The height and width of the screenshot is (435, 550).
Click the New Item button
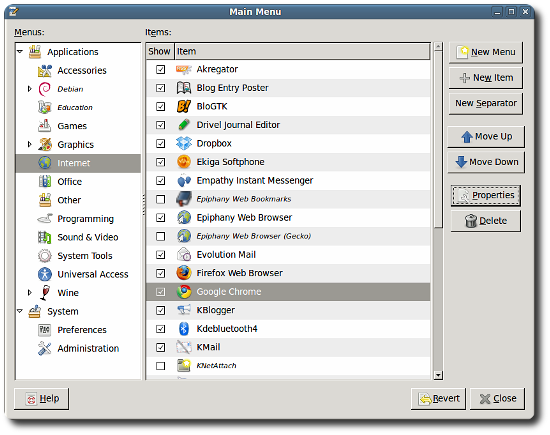coord(486,78)
